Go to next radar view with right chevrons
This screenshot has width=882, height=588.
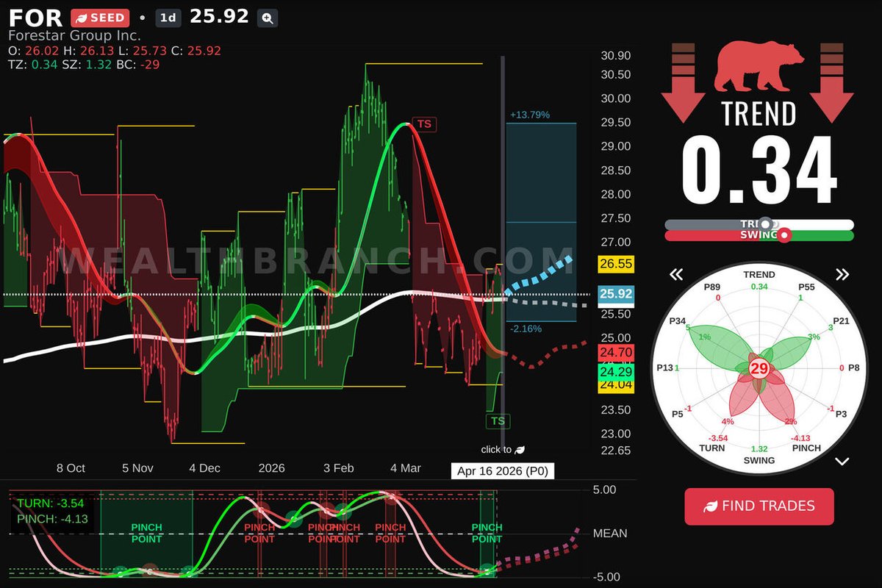(x=842, y=275)
